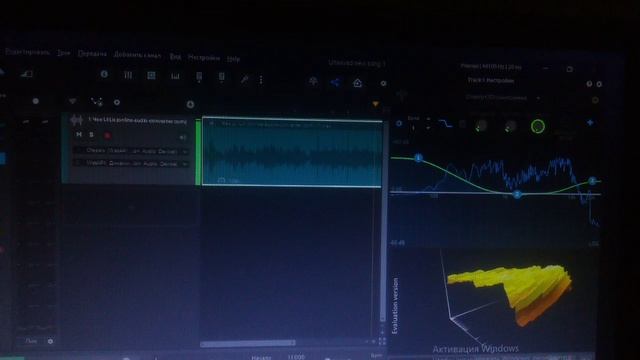Click the blue share icon
This screenshot has height=360, width=640.
pos(335,82)
